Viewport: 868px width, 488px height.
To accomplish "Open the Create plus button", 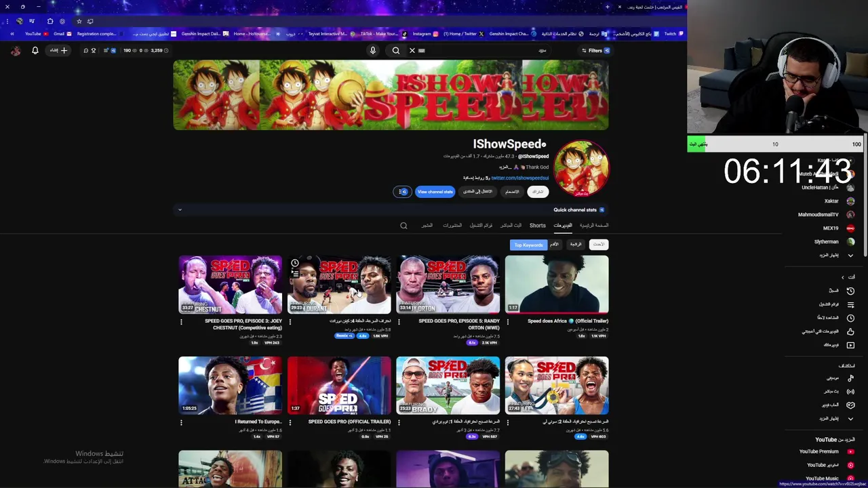I will point(60,50).
